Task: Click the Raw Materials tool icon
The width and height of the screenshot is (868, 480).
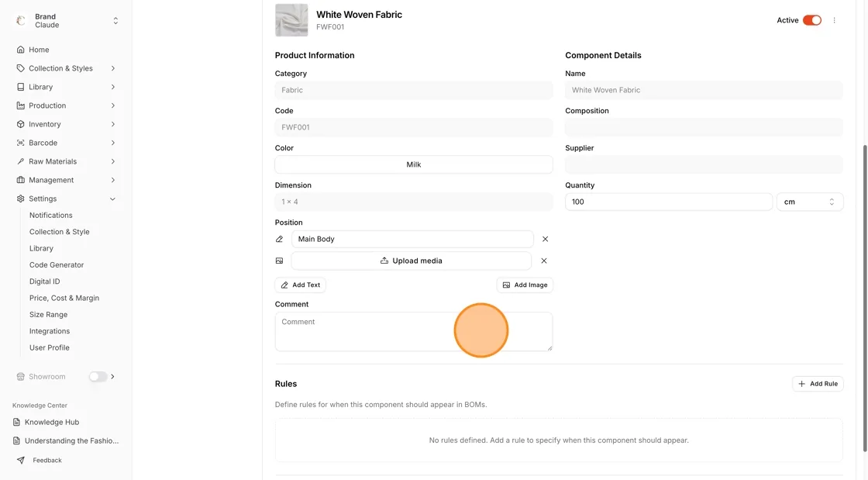Action: point(20,161)
